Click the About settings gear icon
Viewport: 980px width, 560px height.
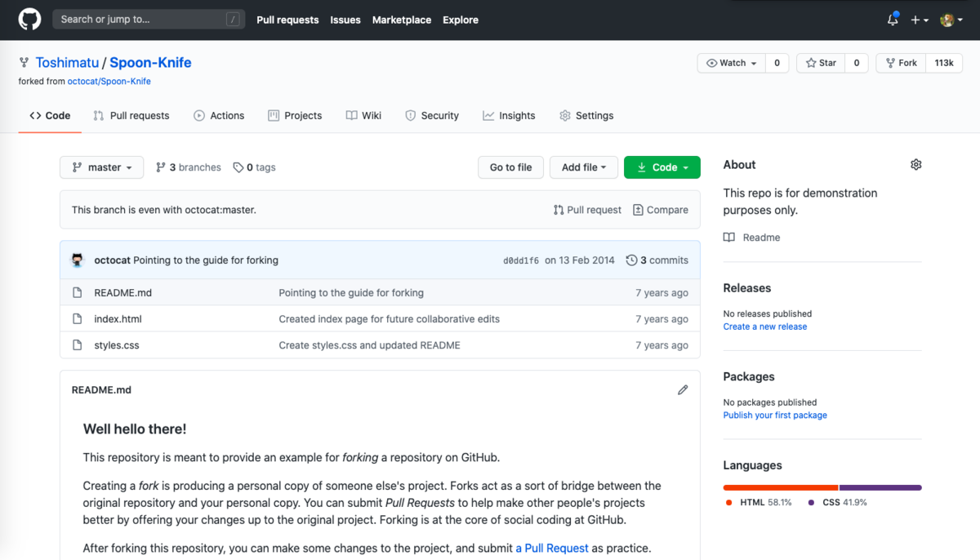915,165
